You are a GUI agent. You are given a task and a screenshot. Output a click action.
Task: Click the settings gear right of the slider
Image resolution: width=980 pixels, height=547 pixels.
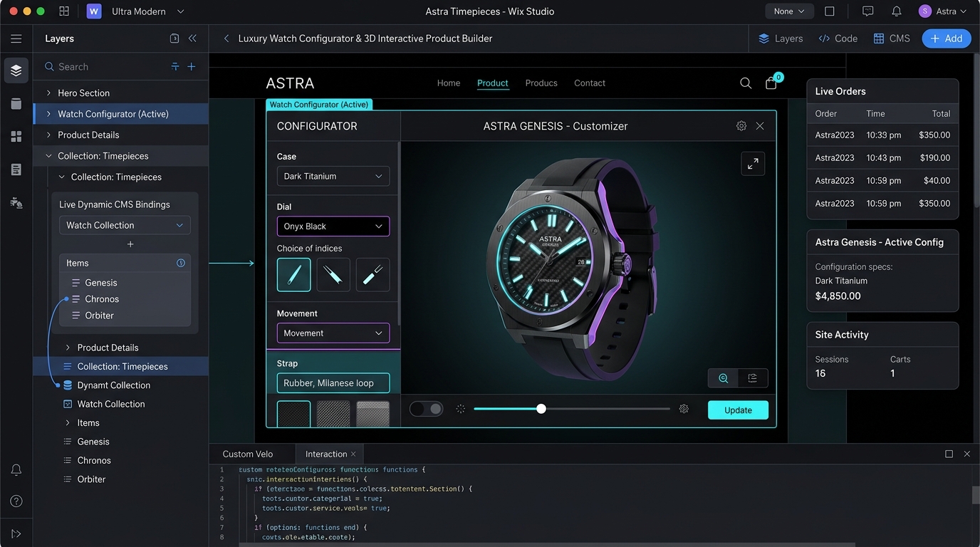(x=684, y=409)
